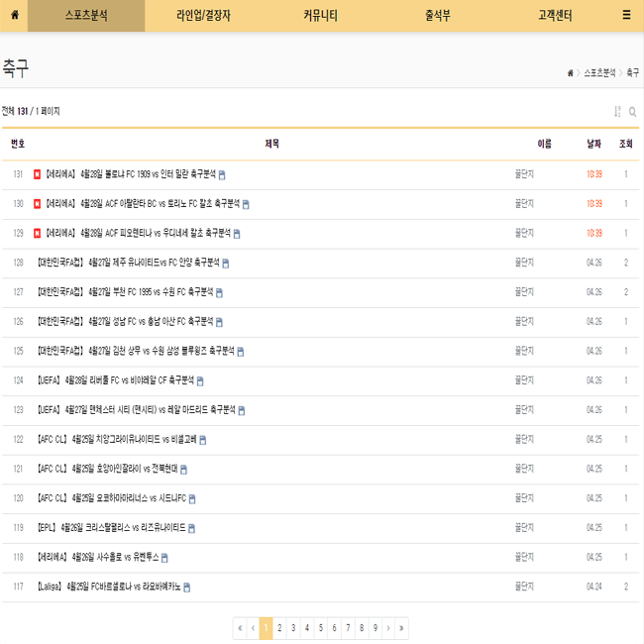Go to page 5 in the pagination
Image resolution: width=644 pixels, height=644 pixels.
(321, 628)
